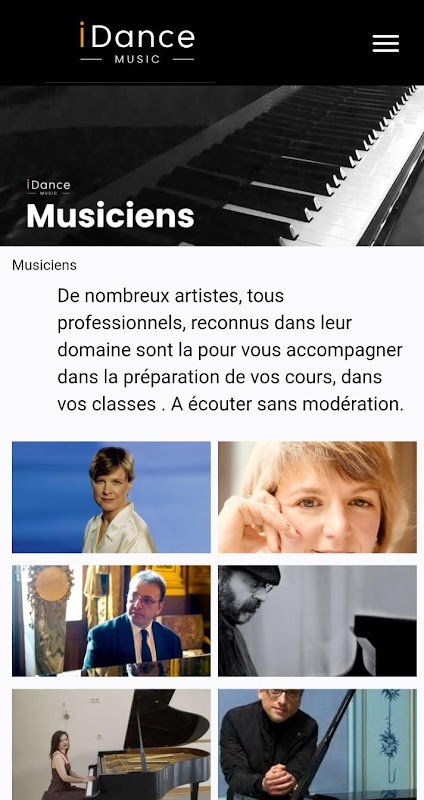The image size is (424, 800).
Task: Open the man in black with glasses
Action: click(317, 744)
